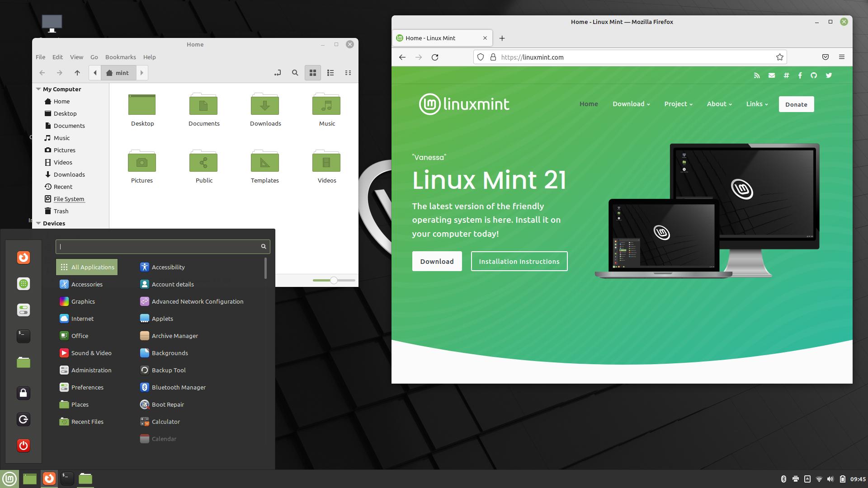
Task: Click the Lock Screen padlock icon
Action: coord(24,393)
